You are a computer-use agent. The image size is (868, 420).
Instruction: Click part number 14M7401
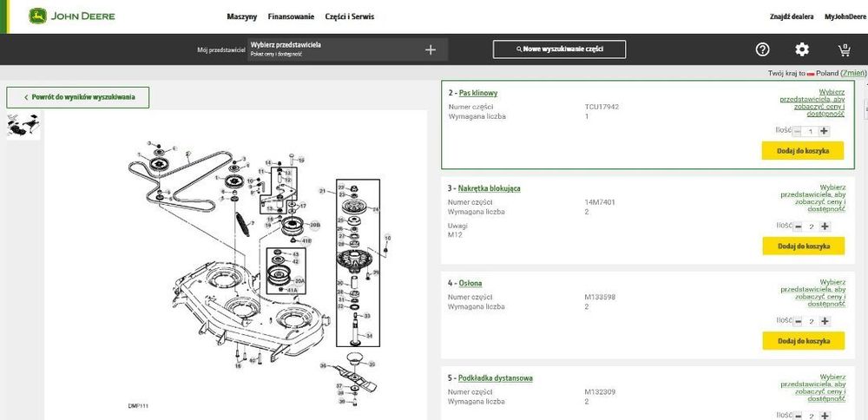599,202
